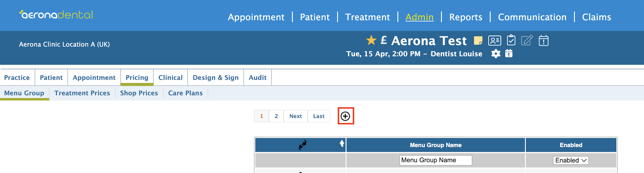Screen dimensions: 644x173
Task: Click the calendar alert icon in header
Action: pos(543,40)
